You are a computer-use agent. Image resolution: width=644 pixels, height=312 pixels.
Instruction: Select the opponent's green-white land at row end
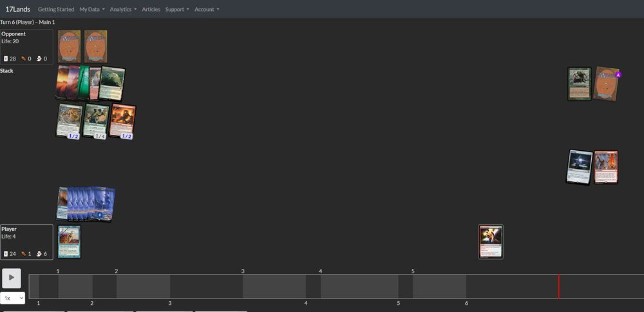tap(112, 83)
